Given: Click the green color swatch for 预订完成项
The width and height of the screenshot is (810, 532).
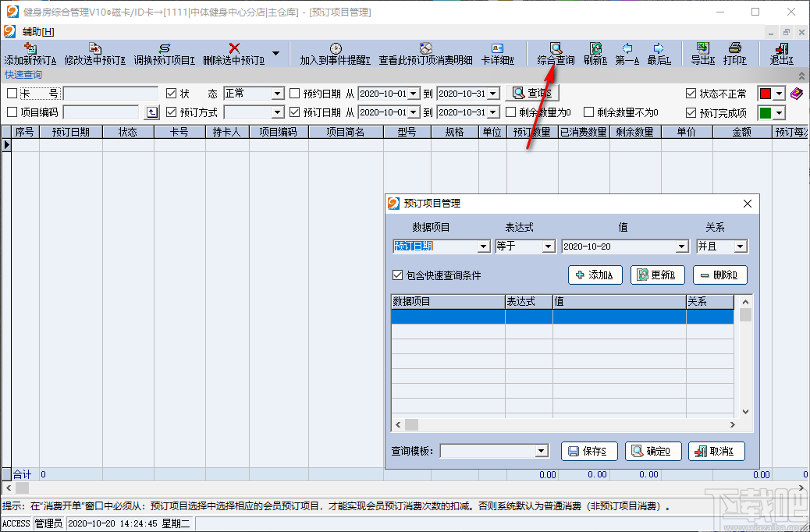Looking at the screenshot, I should (x=766, y=112).
